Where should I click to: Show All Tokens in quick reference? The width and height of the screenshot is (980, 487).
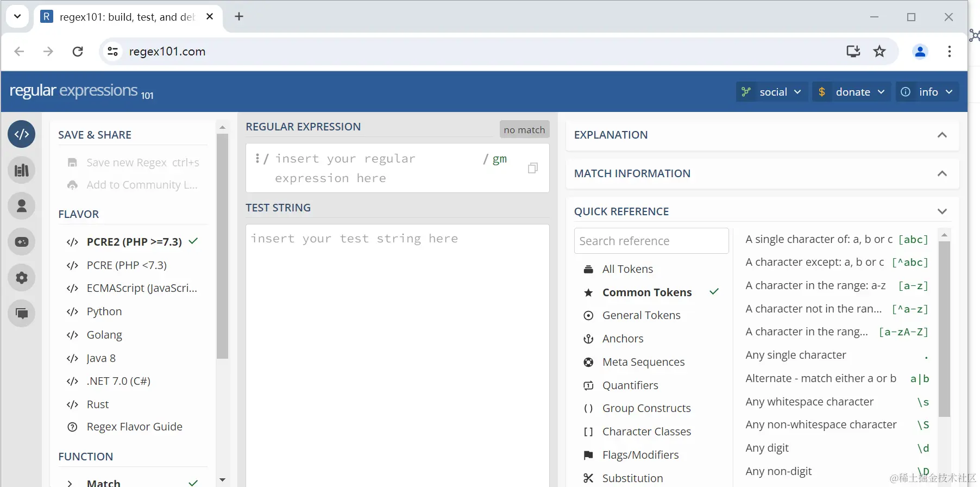pyautogui.click(x=651, y=269)
